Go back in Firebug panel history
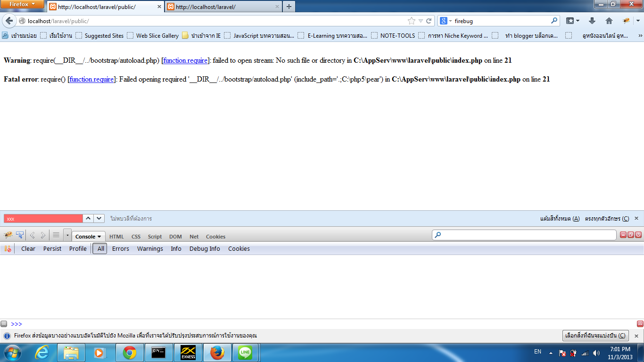The height and width of the screenshot is (362, 644). tap(33, 235)
